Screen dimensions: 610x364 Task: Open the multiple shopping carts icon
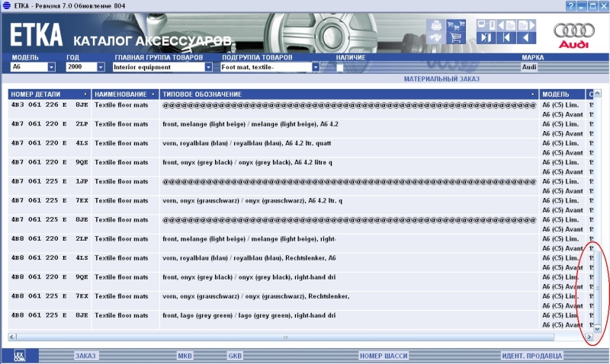click(x=456, y=26)
